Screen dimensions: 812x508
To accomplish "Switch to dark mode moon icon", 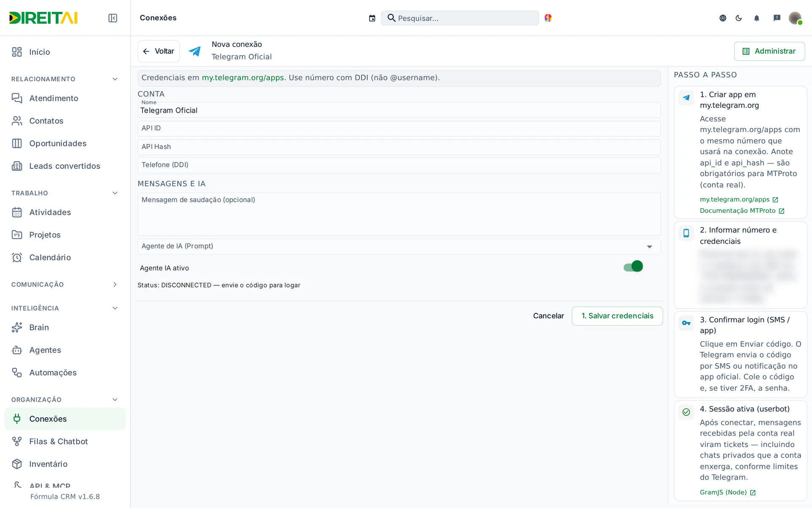I will [x=739, y=18].
